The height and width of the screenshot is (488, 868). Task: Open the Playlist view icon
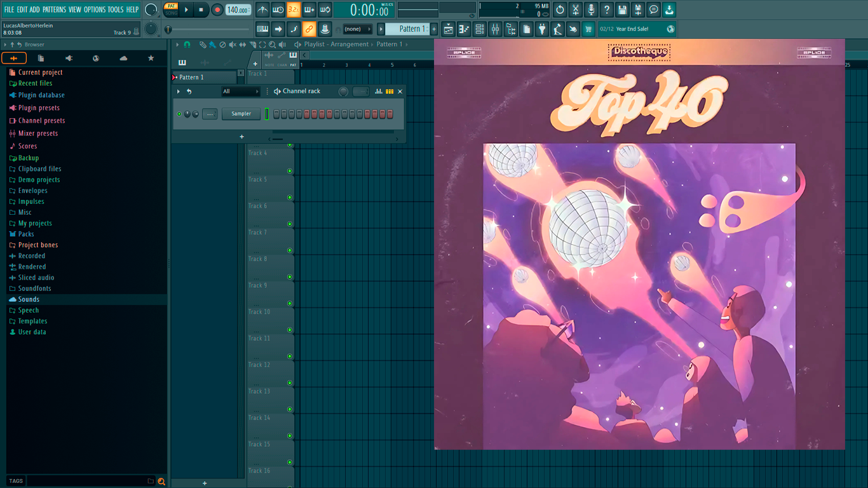click(449, 29)
